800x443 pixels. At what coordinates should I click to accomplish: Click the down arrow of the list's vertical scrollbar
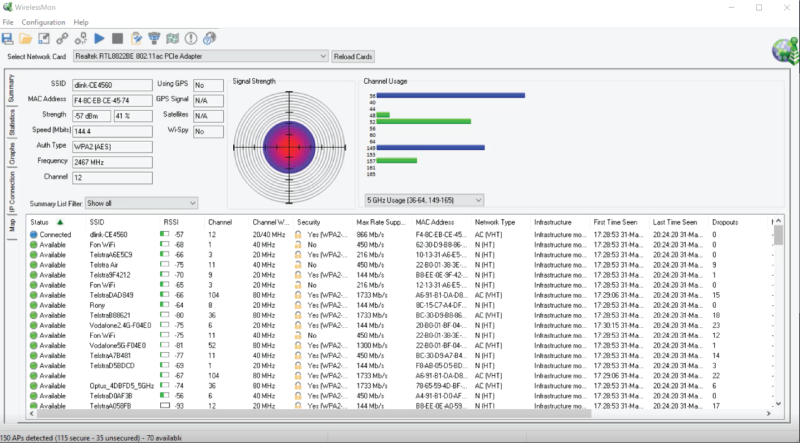pos(779,403)
